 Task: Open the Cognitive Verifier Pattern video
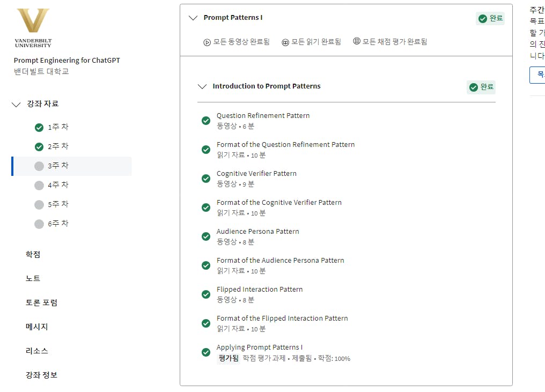pyautogui.click(x=256, y=174)
